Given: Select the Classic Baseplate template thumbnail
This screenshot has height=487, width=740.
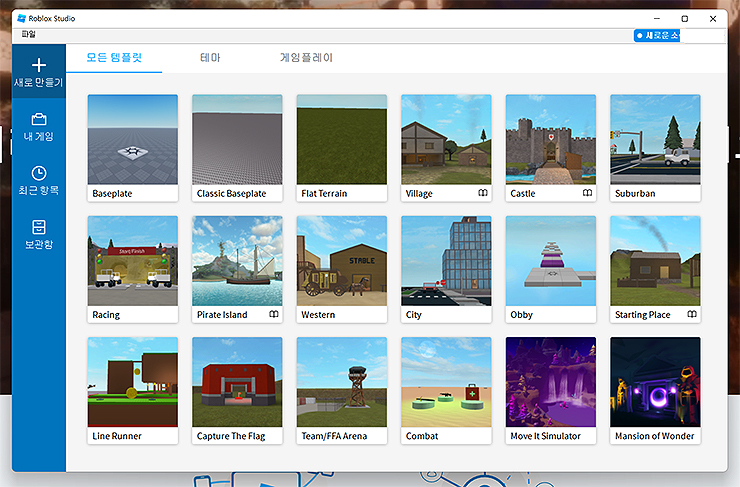Looking at the screenshot, I should 237,139.
